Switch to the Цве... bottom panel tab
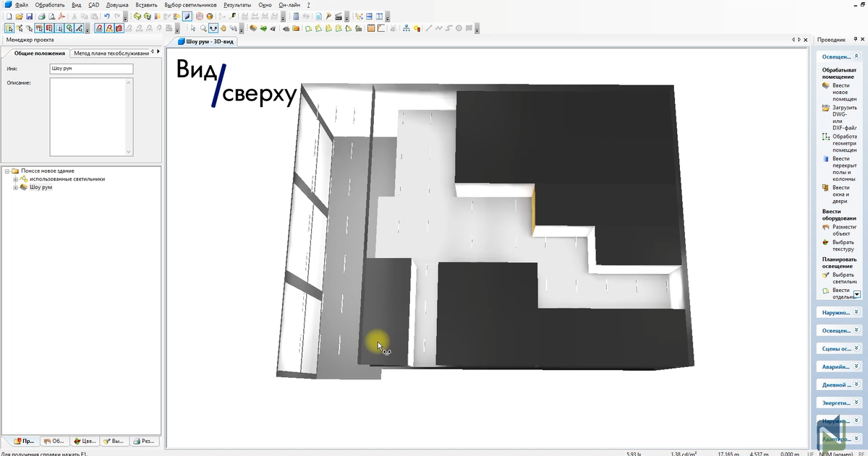 click(x=85, y=440)
